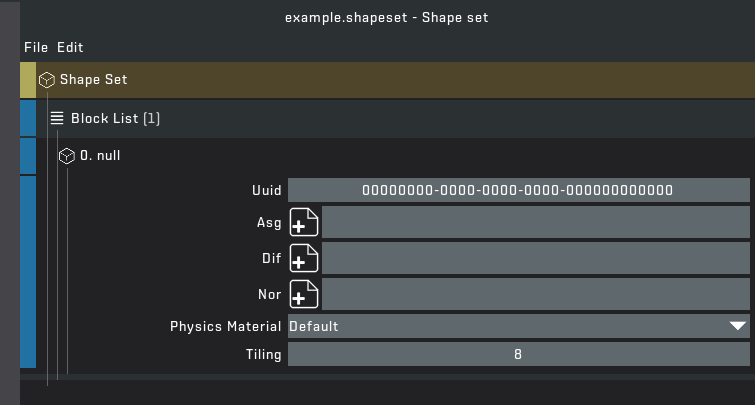Click the Tiling value field showing 8

click(x=518, y=354)
